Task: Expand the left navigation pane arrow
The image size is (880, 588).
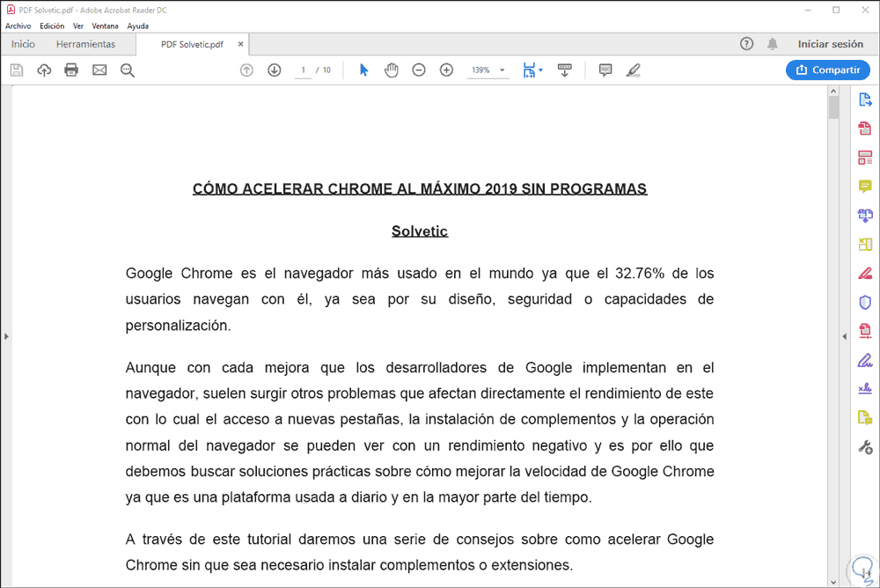Action: [6, 336]
